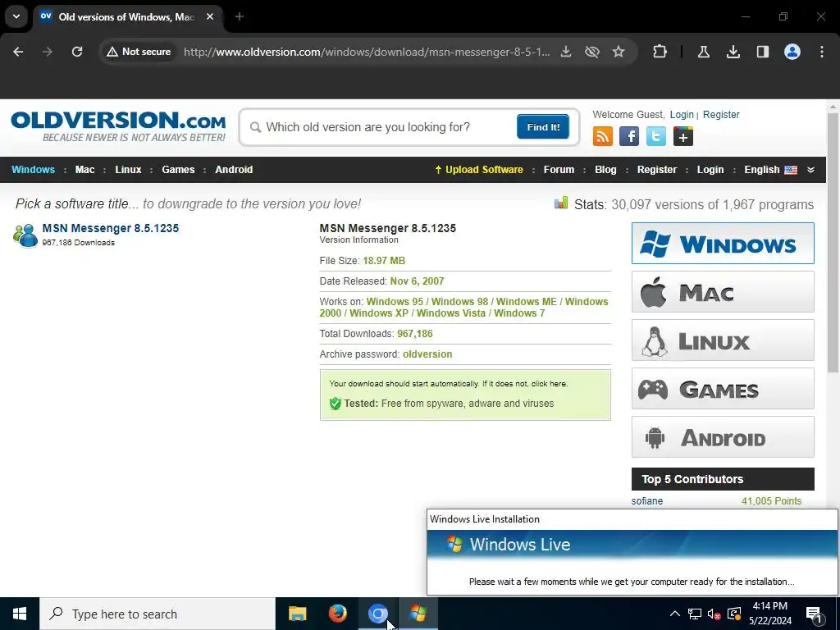Image resolution: width=840 pixels, height=630 pixels.
Task: Select Mac in the navigation bar
Action: (84, 170)
